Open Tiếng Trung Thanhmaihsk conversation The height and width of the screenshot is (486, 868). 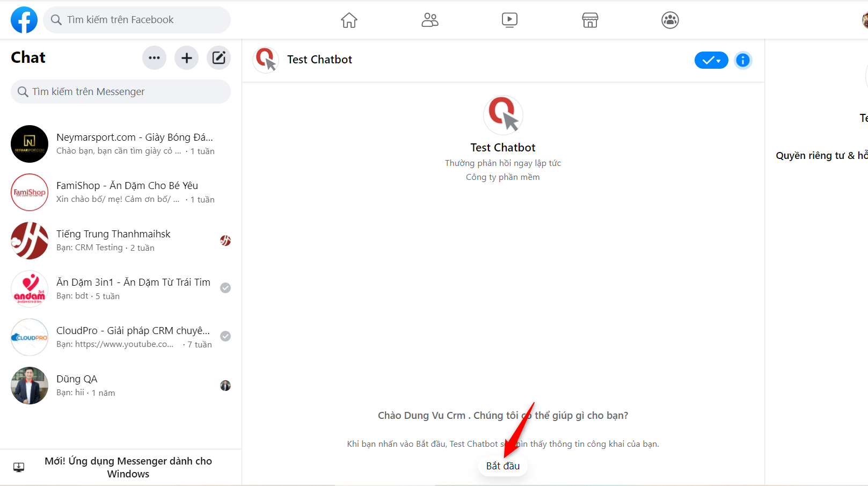pos(121,241)
